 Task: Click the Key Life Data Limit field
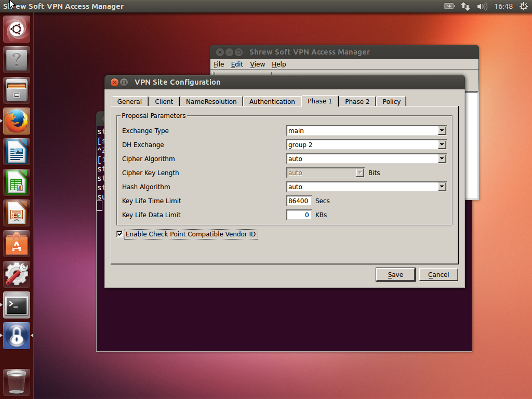pos(299,215)
